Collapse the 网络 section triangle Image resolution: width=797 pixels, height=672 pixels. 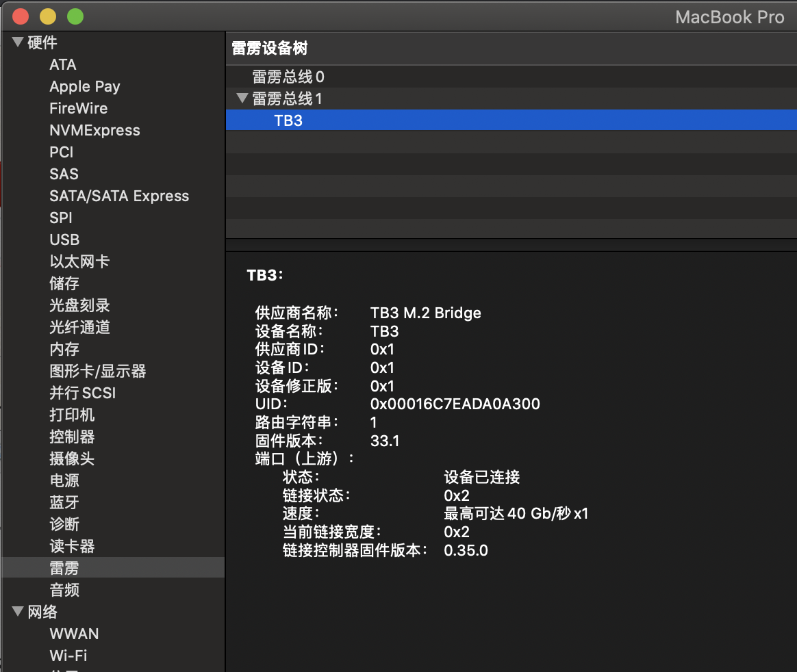point(18,611)
